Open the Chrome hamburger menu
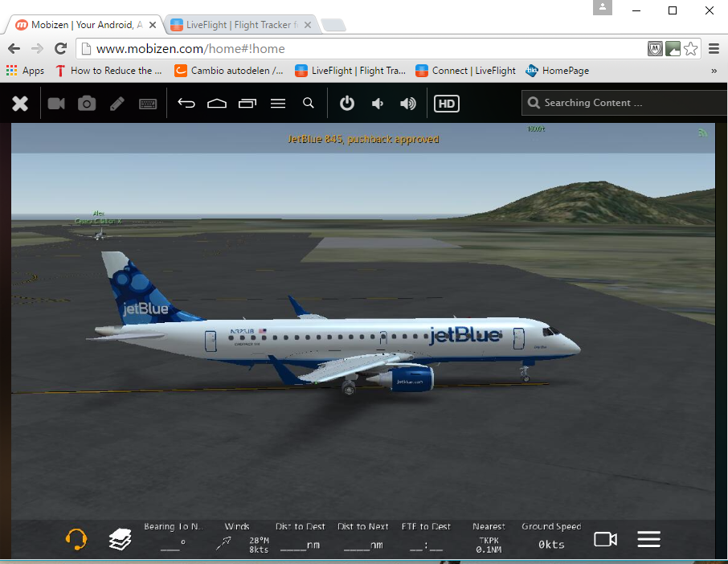The width and height of the screenshot is (728, 564). (714, 48)
